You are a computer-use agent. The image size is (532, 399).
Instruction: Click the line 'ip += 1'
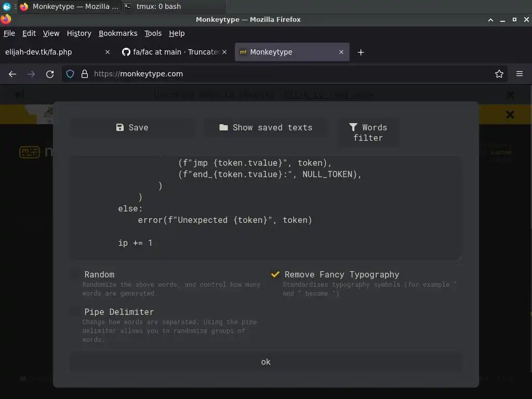coord(135,243)
